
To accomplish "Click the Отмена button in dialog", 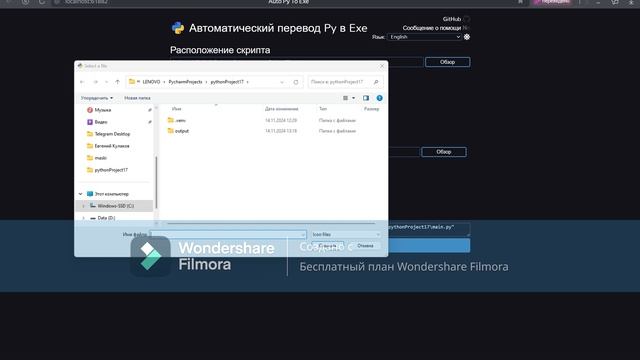I will pyautogui.click(x=365, y=246).
